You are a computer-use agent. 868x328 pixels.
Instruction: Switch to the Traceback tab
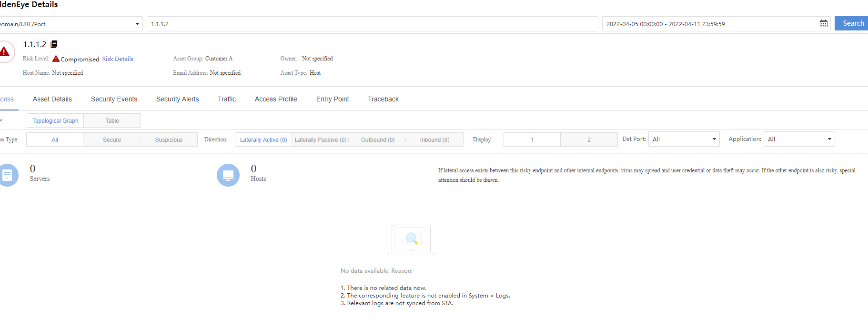[383, 99]
